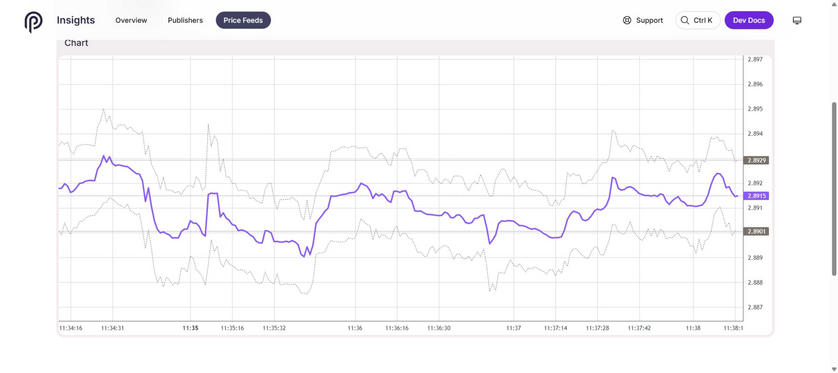Click the 2.8901 lower confidence label

757,231
